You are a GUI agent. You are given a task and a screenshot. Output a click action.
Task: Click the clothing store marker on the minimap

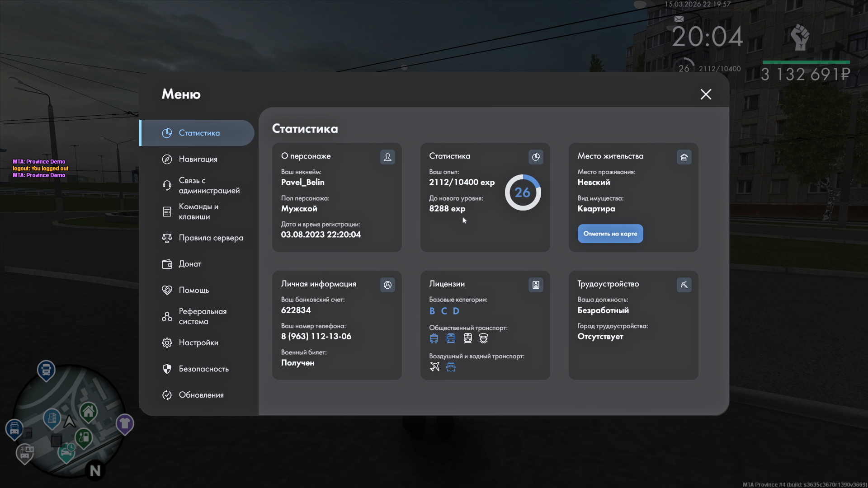pyautogui.click(x=125, y=423)
